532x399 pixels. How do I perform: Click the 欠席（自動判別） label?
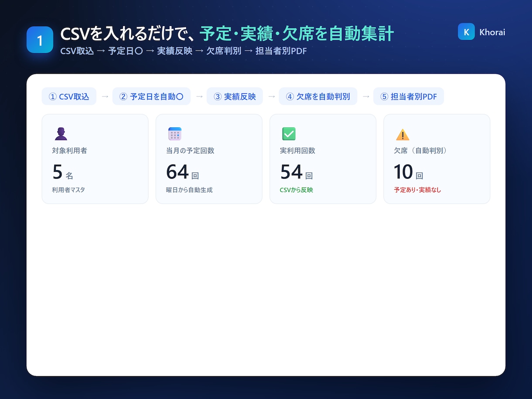420,150
